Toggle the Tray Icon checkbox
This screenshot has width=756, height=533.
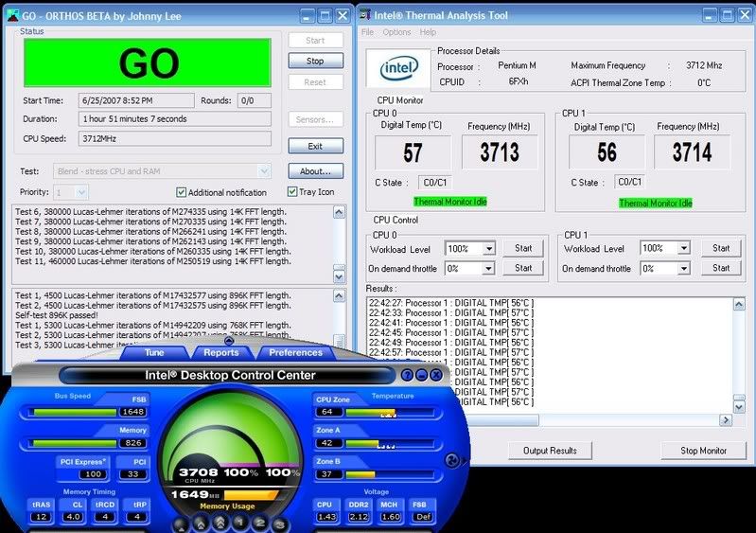coord(292,191)
